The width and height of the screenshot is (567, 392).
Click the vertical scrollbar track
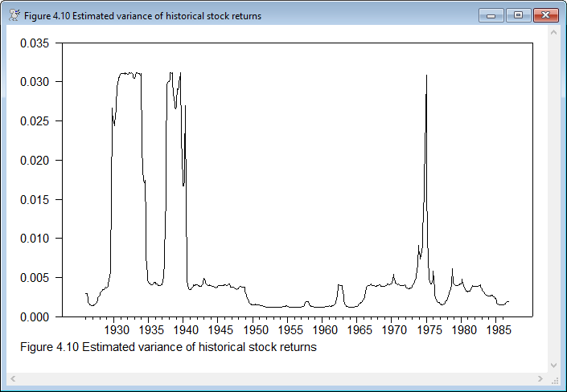tap(553, 201)
